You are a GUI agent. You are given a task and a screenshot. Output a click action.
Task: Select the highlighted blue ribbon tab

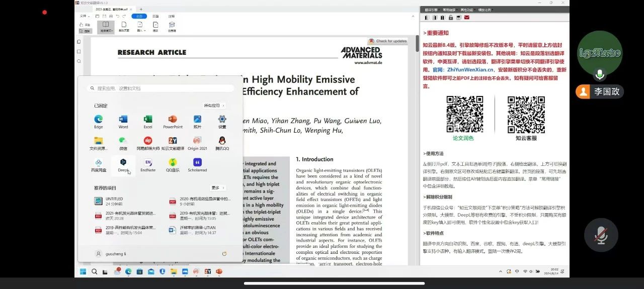[139, 16]
